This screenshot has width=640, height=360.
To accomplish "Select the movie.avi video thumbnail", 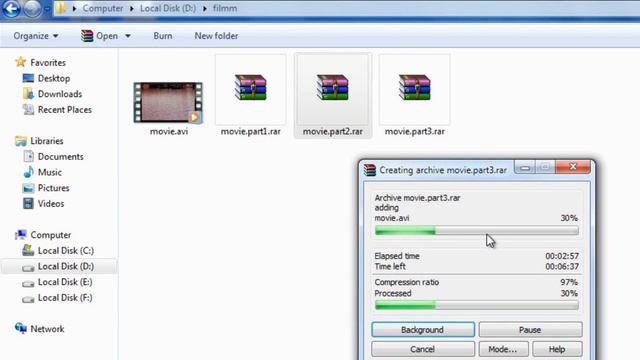I will click(x=168, y=102).
